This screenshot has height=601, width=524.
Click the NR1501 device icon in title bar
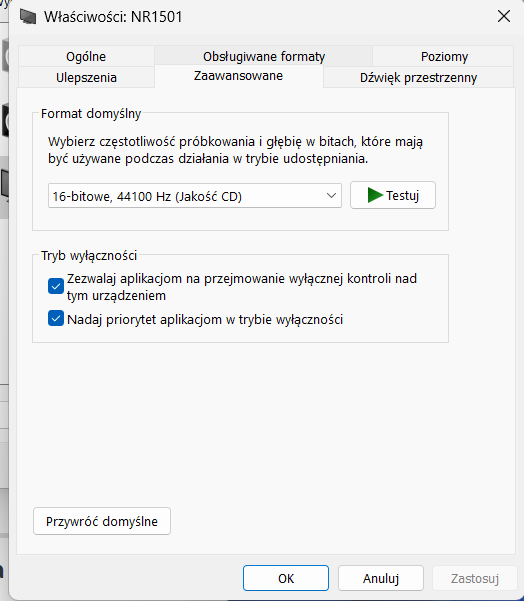pos(28,17)
